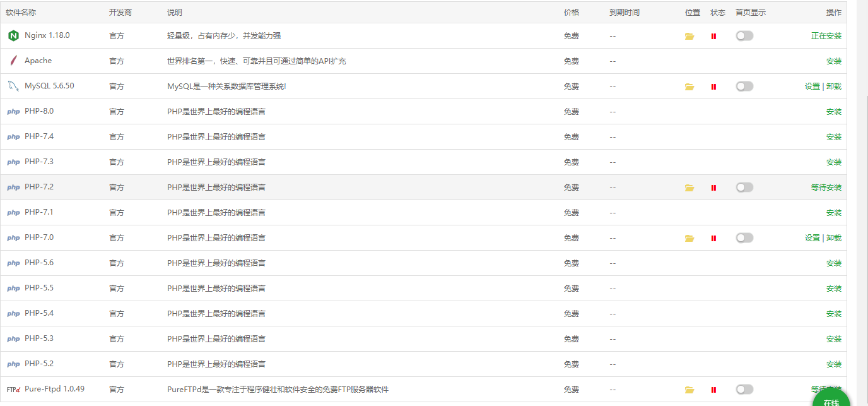The height and width of the screenshot is (406, 868).
Task: Click MySQL 卸载 uninstall link
Action: 834,87
